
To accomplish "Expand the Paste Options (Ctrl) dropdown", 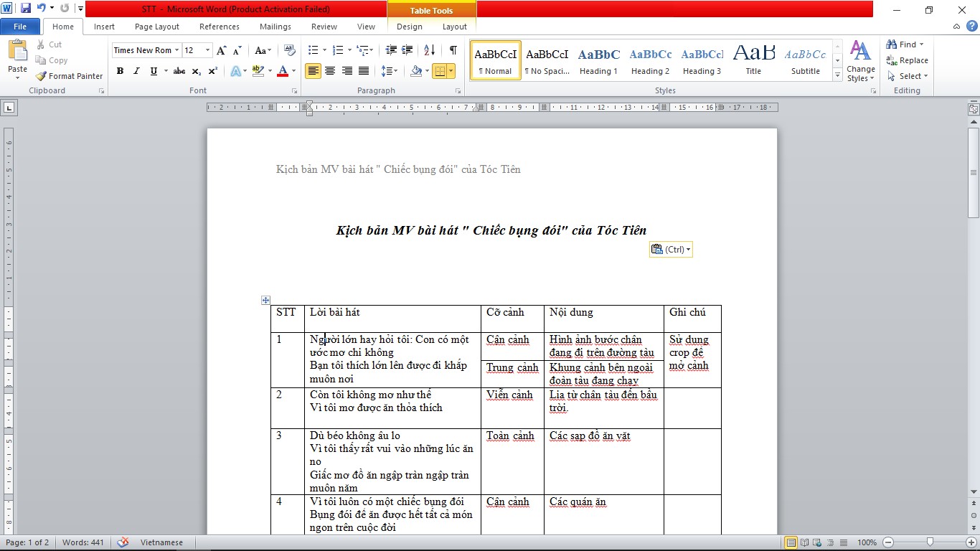I will click(x=671, y=250).
